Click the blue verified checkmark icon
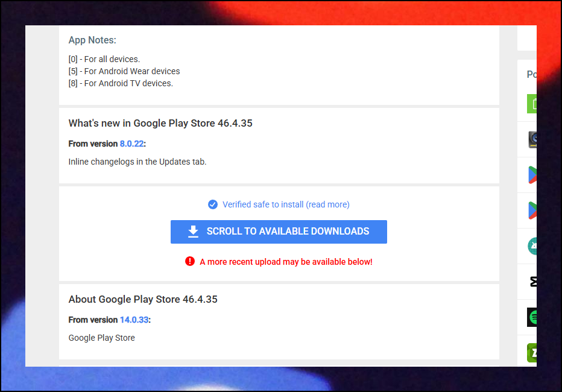562x392 pixels. tap(212, 204)
